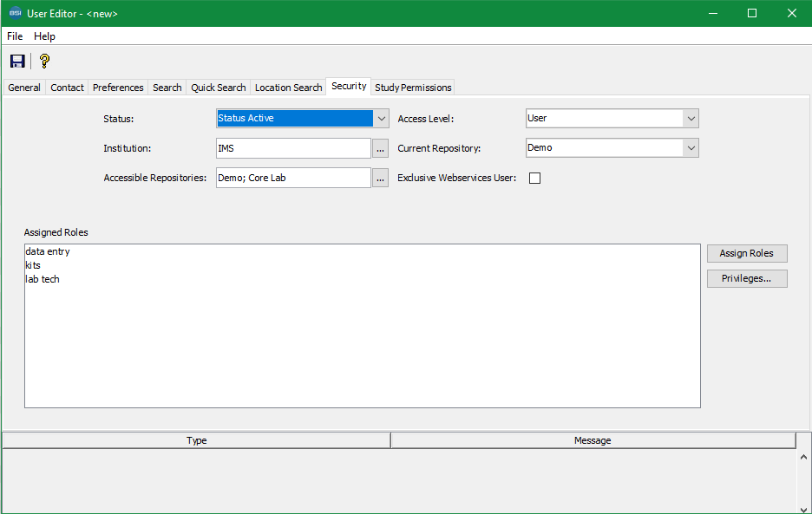This screenshot has height=514, width=812.
Task: Open the Institution browse ellipsis button
Action: pos(380,148)
